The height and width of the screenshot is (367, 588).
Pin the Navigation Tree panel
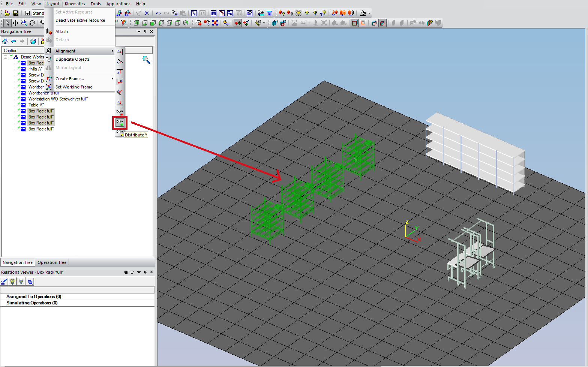click(x=145, y=31)
